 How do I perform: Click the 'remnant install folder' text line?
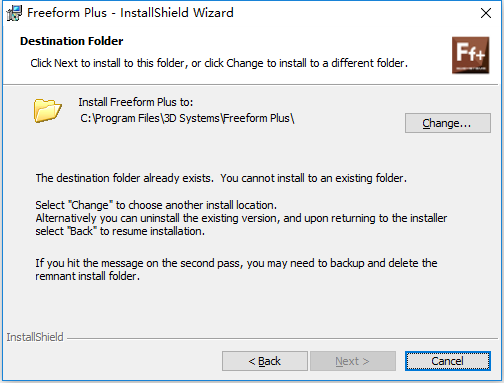pyautogui.click(x=87, y=276)
